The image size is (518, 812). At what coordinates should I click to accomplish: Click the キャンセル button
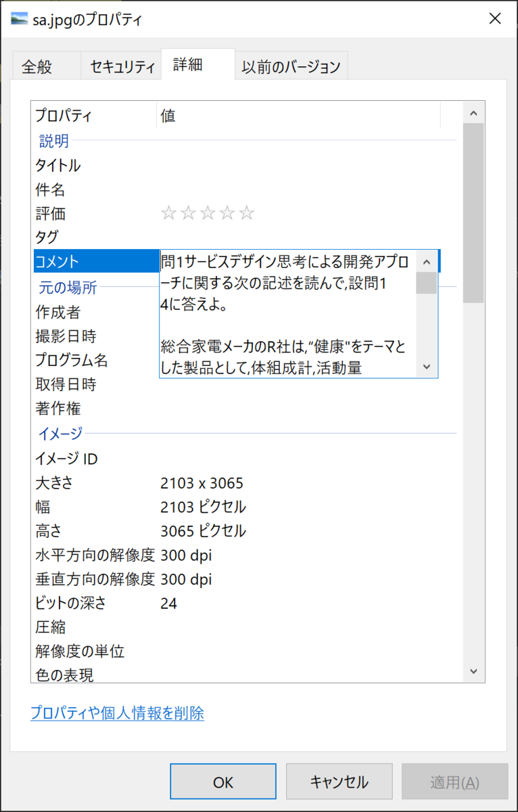339,782
